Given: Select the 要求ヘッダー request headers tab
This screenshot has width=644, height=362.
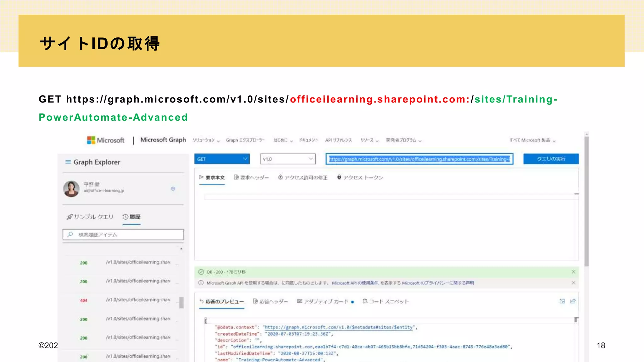Looking at the screenshot, I should pos(251,178).
